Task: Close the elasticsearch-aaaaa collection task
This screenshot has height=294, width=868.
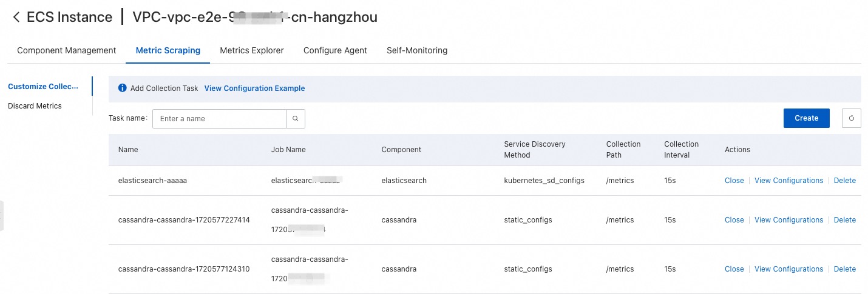Action: tap(734, 181)
